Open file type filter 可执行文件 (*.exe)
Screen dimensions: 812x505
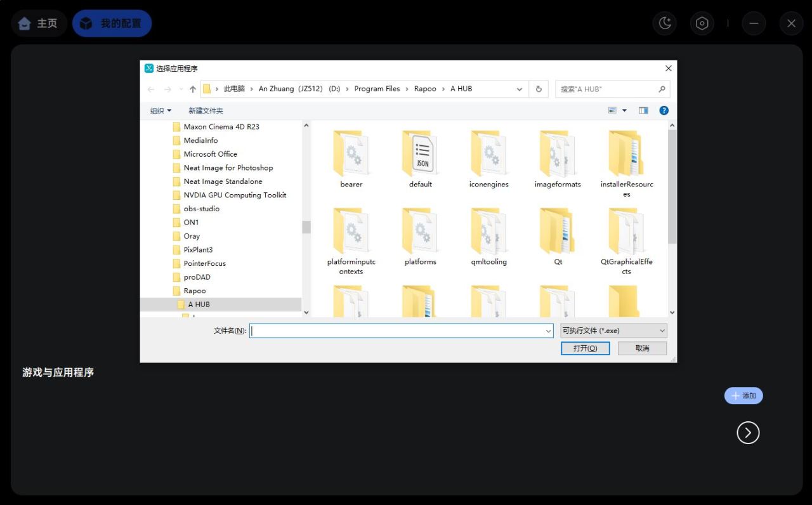pyautogui.click(x=613, y=331)
